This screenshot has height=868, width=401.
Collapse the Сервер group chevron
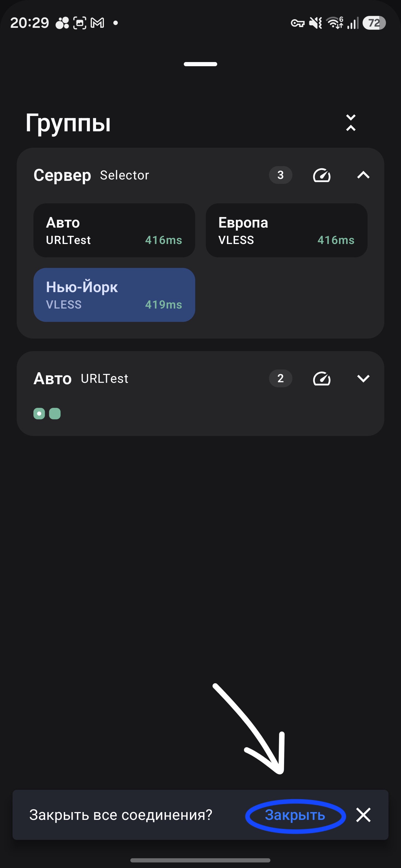click(x=363, y=175)
